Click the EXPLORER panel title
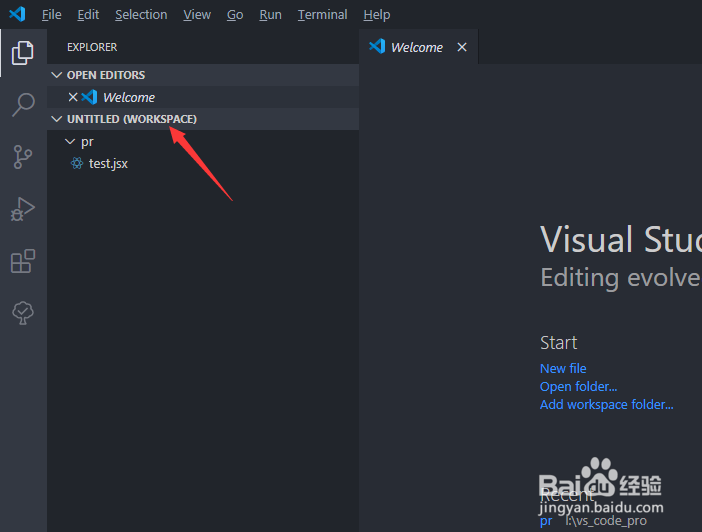 click(92, 47)
